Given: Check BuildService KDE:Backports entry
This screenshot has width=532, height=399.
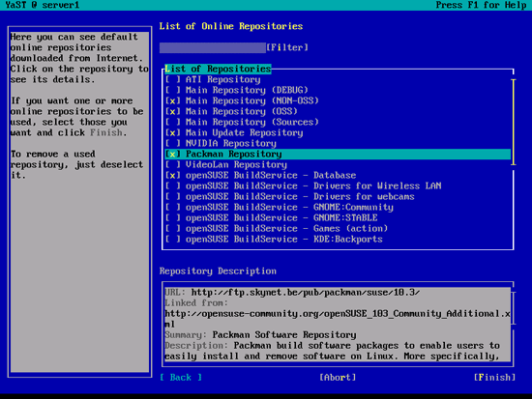Looking at the screenshot, I should pos(173,240).
